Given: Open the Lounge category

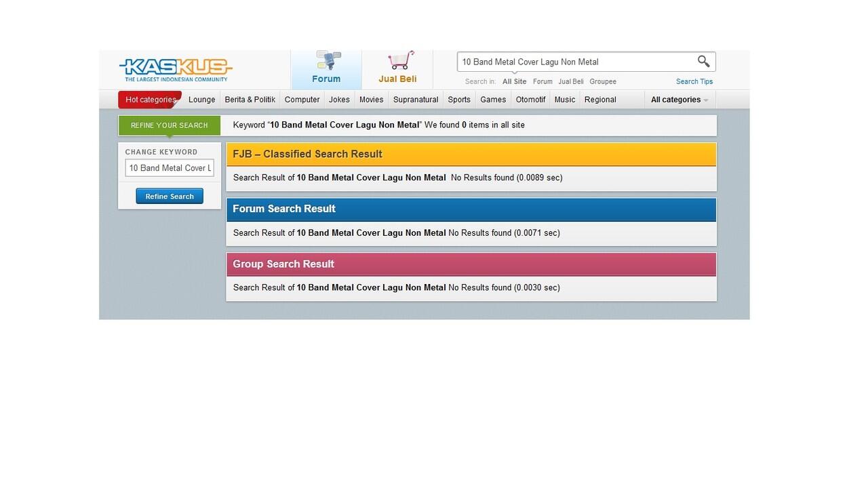Looking at the screenshot, I should pos(201,100).
